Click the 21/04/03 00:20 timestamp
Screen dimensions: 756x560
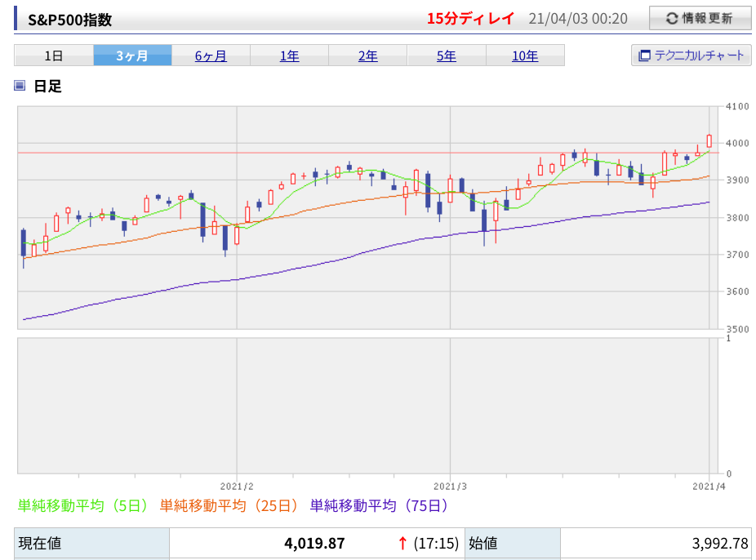click(x=577, y=19)
